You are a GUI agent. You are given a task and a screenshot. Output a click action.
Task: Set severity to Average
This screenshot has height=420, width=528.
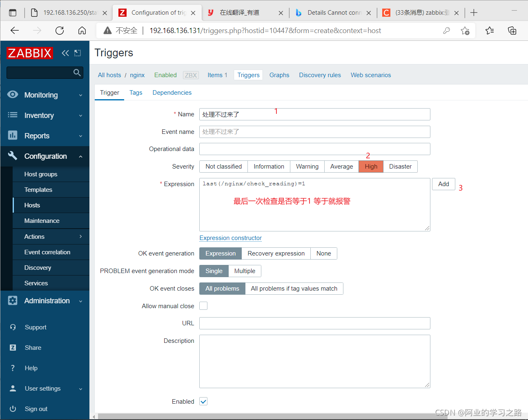click(x=341, y=167)
